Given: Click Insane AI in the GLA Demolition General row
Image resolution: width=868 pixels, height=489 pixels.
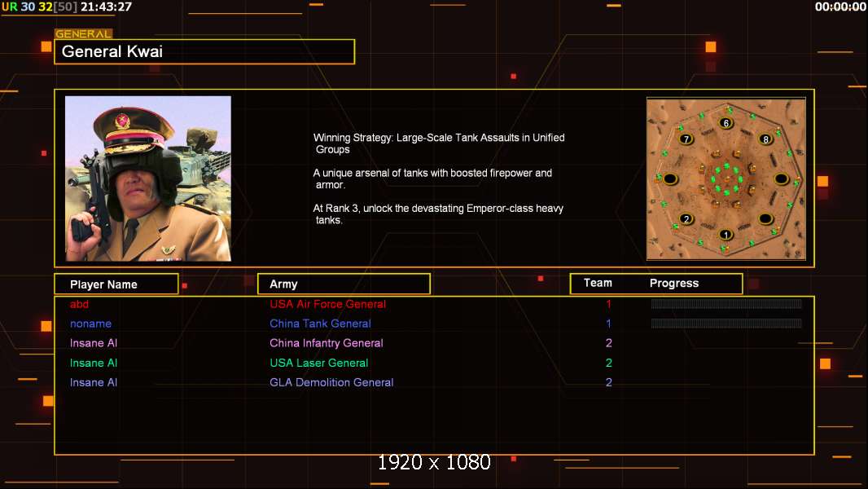Looking at the screenshot, I should pos(94,382).
